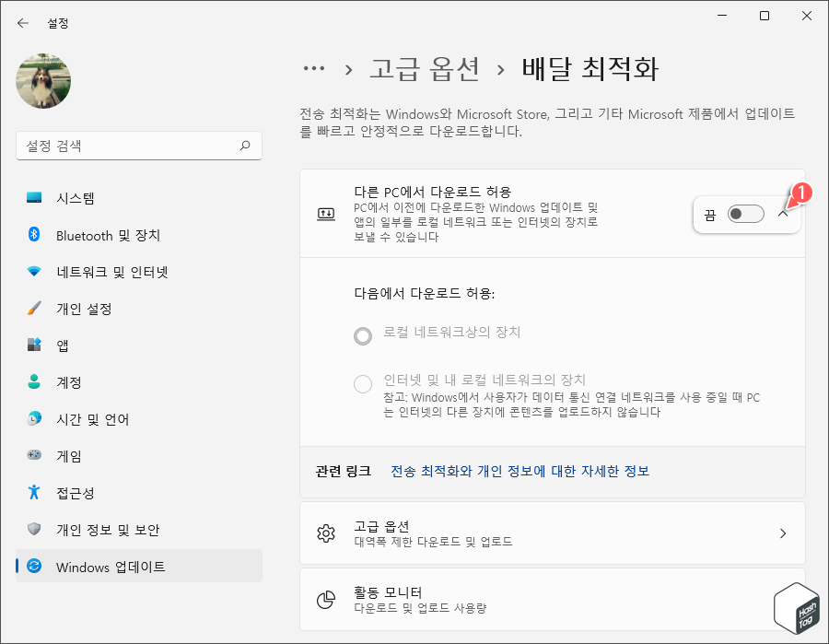Click the 시스템 monitor icon
Image resolution: width=829 pixels, height=644 pixels.
(34, 198)
